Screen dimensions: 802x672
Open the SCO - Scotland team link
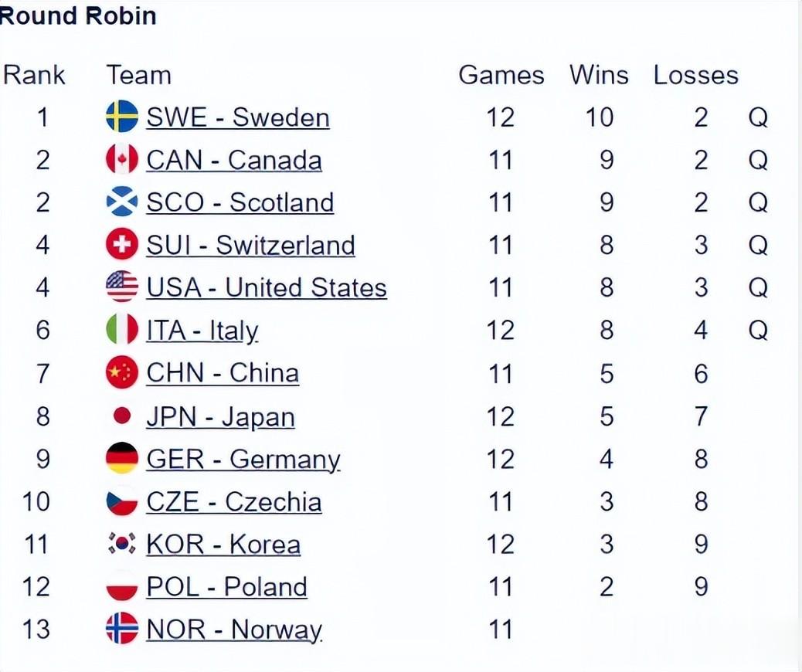tap(240, 202)
